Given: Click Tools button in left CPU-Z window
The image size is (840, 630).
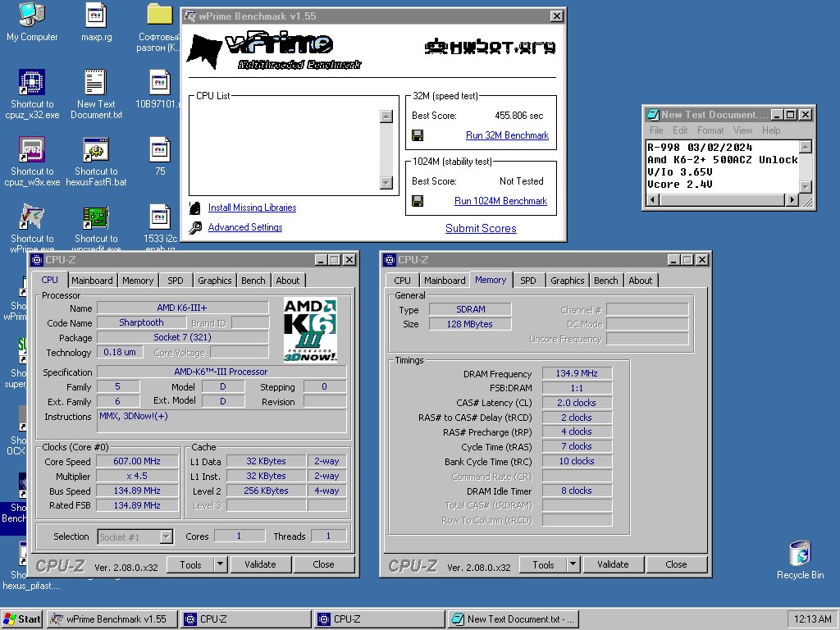Looking at the screenshot, I should click(x=190, y=564).
